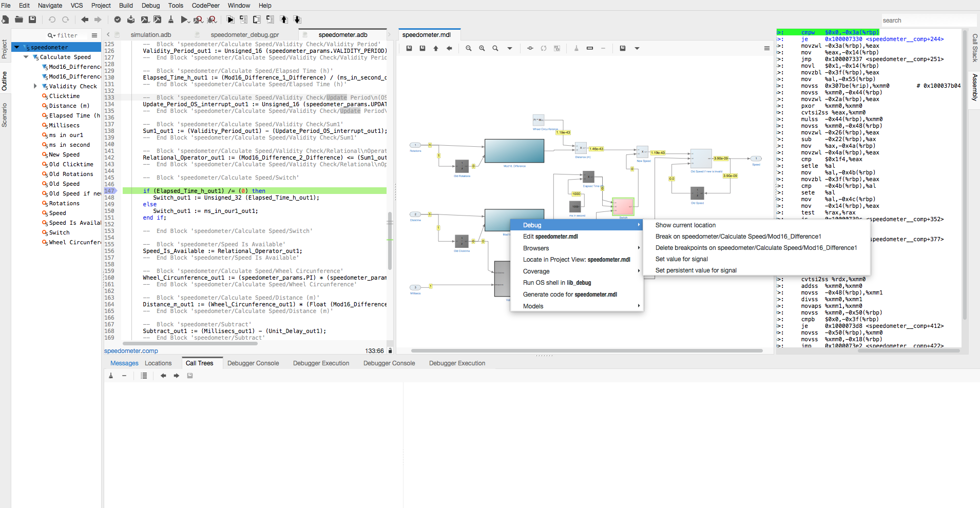
Task: Click the Outline filter input field
Action: pos(67,35)
